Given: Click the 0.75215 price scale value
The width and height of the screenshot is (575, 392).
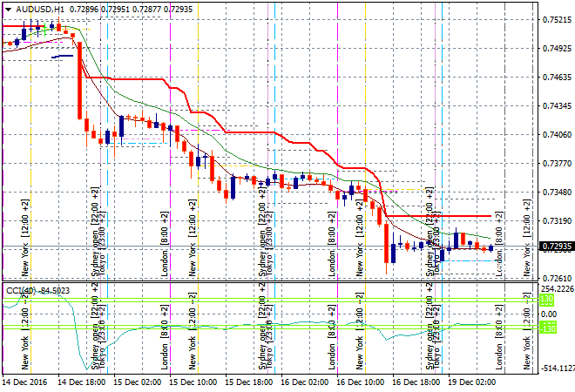Looking at the screenshot, I should tap(557, 20).
